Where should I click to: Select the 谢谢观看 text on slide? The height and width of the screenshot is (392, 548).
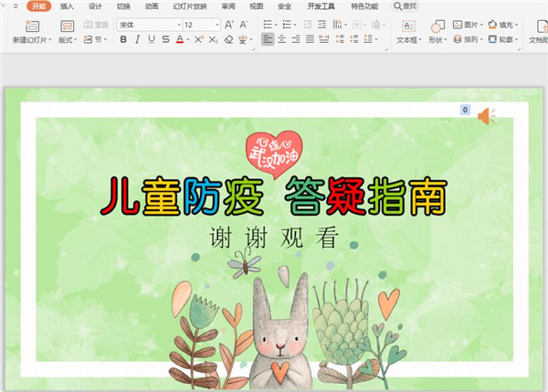coord(273,238)
